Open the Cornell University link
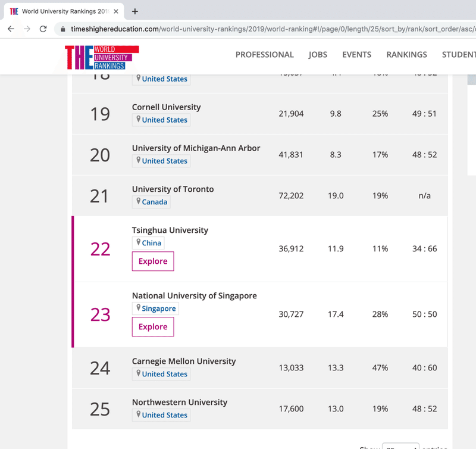 (x=167, y=107)
